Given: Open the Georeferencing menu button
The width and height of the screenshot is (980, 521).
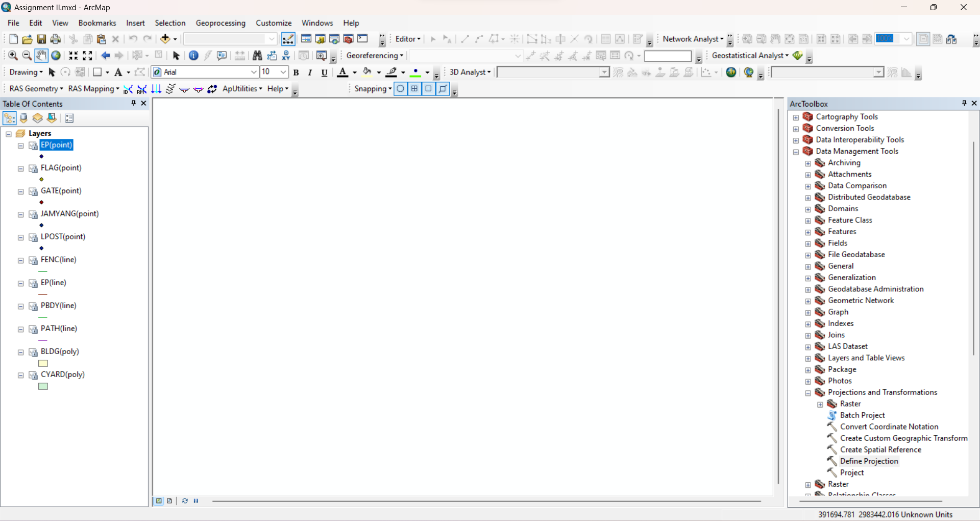Looking at the screenshot, I should coord(375,56).
